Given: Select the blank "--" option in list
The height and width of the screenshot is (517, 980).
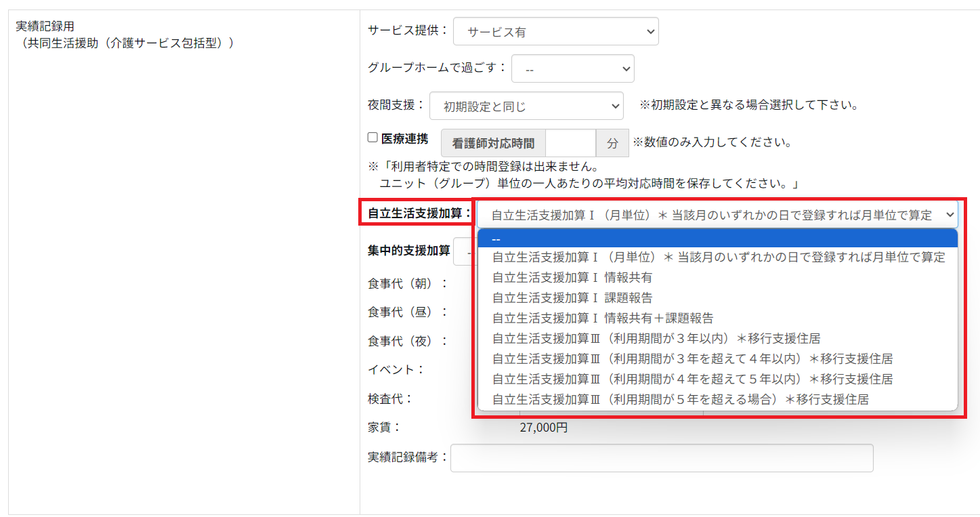Looking at the screenshot, I should (x=717, y=239).
